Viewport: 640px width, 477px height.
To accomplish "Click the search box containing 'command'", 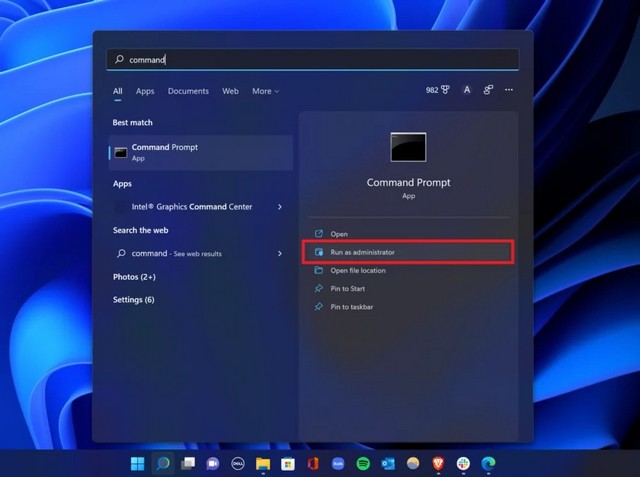I will tap(312, 60).
